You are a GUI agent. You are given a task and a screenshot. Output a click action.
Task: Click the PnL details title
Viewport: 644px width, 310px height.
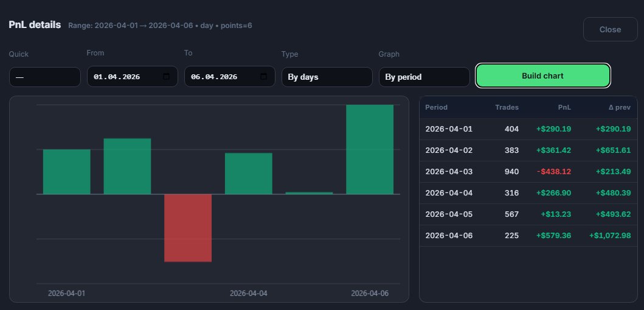35,25
